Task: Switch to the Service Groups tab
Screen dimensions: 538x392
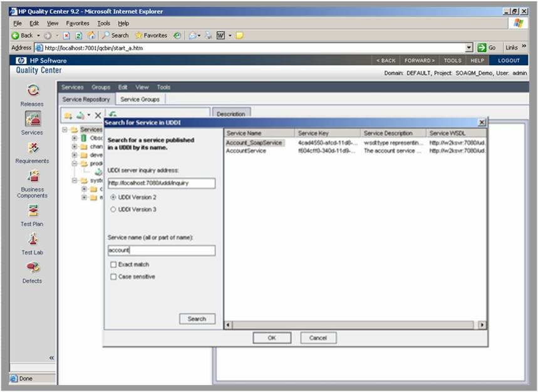Action: click(140, 99)
